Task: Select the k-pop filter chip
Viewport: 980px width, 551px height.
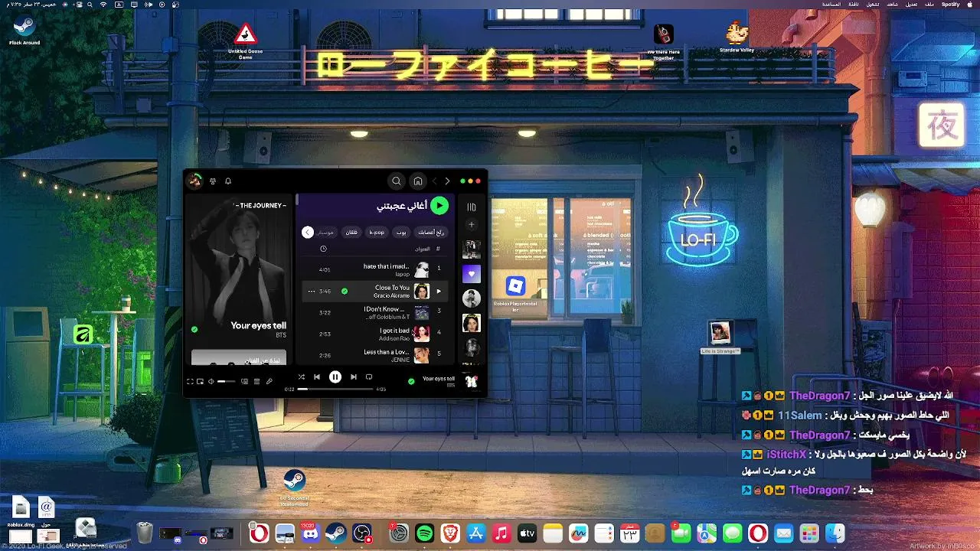Action: (377, 232)
